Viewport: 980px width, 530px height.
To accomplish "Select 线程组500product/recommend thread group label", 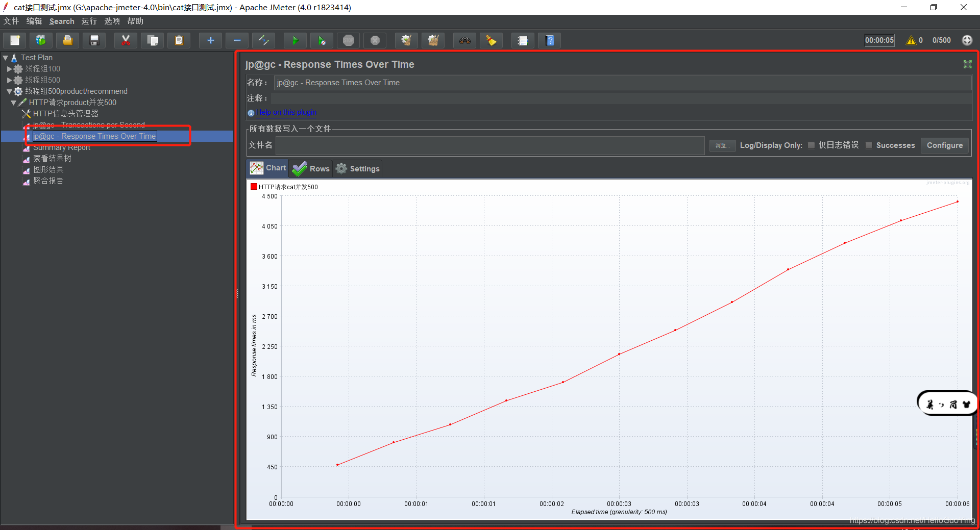I will [x=77, y=91].
